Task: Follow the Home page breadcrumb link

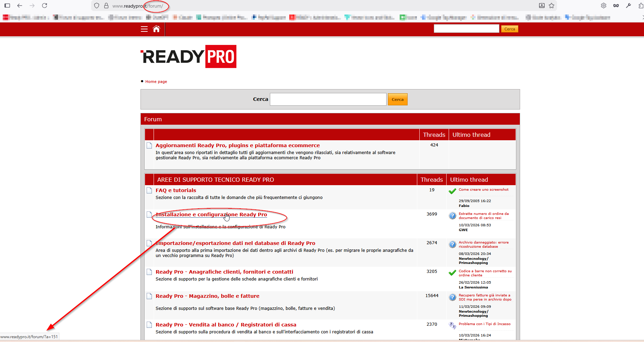Action: [x=156, y=82]
